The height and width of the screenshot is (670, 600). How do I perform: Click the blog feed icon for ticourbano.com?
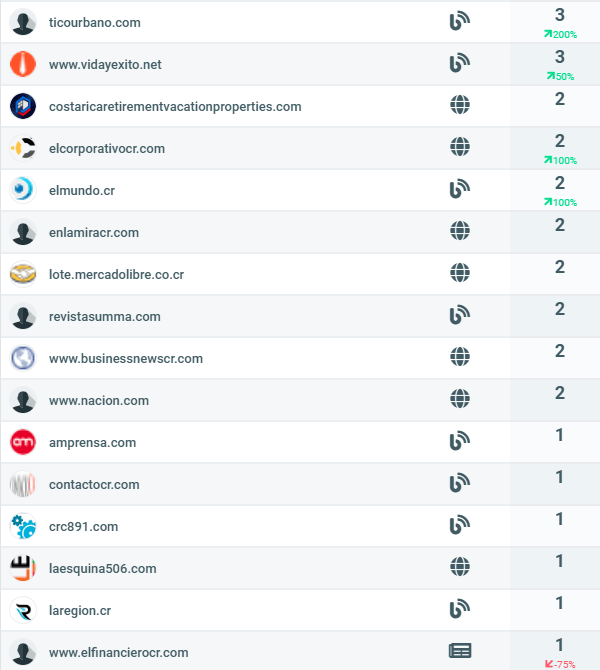click(x=460, y=22)
